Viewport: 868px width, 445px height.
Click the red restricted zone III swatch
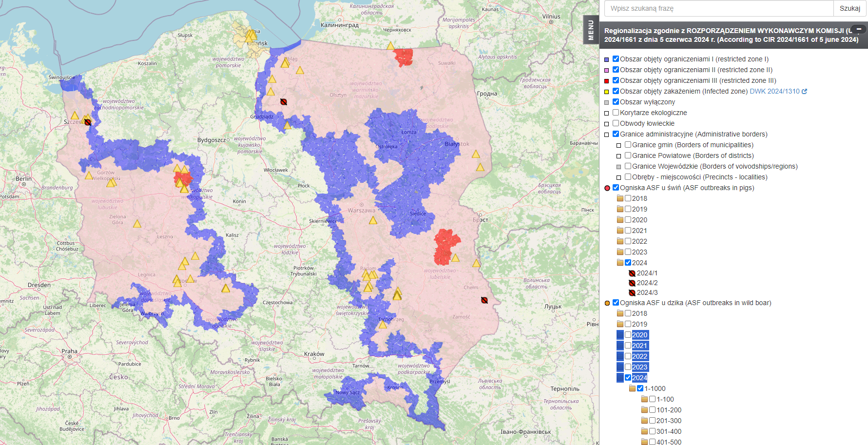coord(607,81)
